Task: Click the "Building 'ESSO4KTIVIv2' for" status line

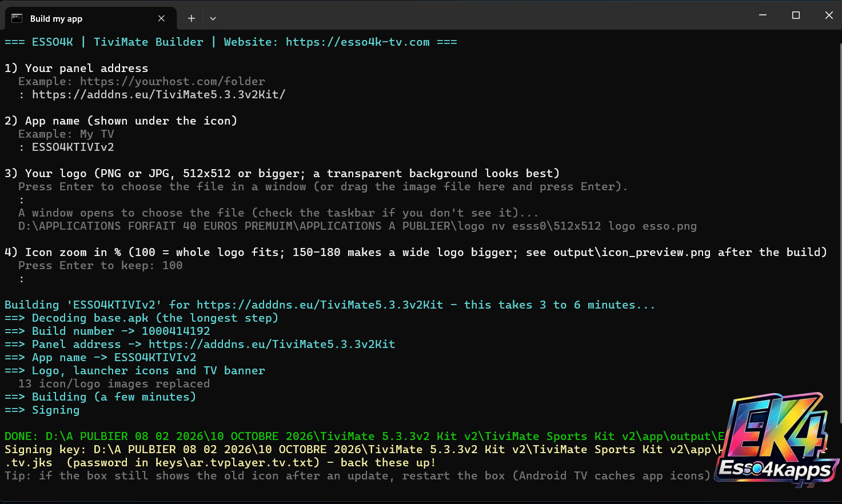Action: (330, 305)
